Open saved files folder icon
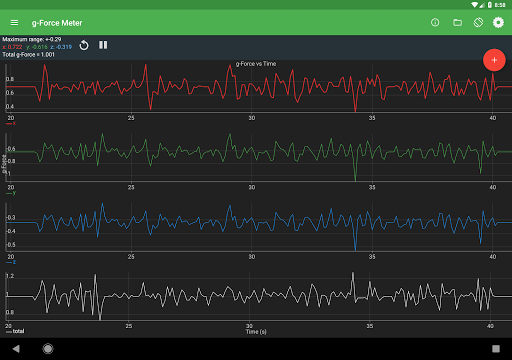The image size is (512, 360). coord(458,22)
